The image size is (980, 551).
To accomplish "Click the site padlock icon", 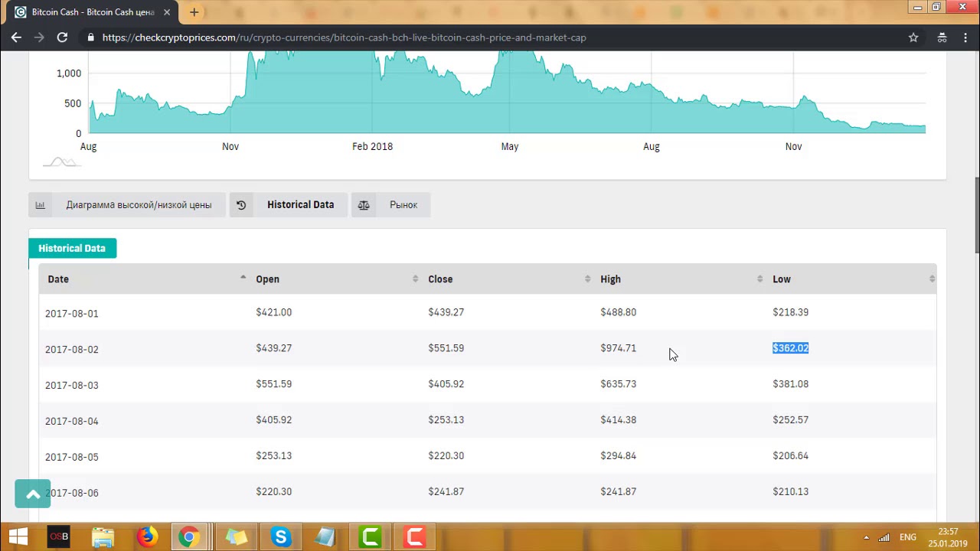I will [x=91, y=37].
